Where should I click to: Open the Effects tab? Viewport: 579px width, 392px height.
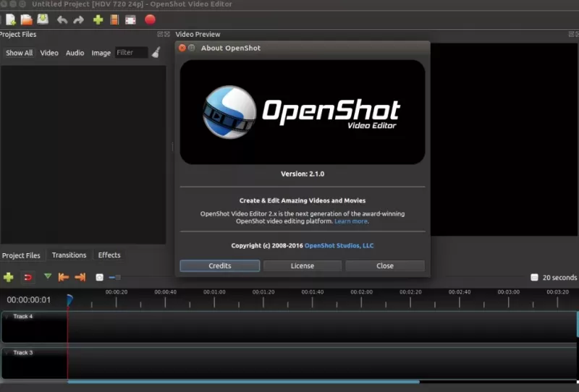[109, 255]
